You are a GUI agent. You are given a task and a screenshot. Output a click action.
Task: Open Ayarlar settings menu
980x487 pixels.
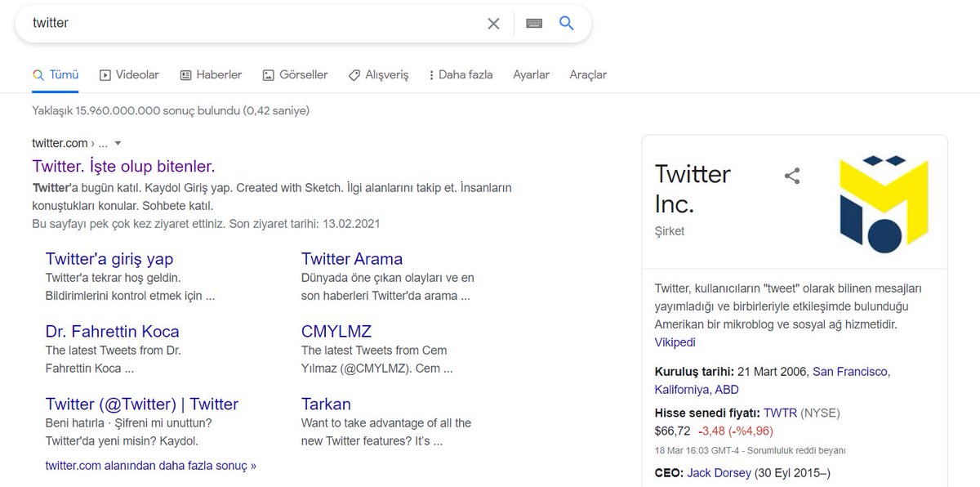point(531,74)
